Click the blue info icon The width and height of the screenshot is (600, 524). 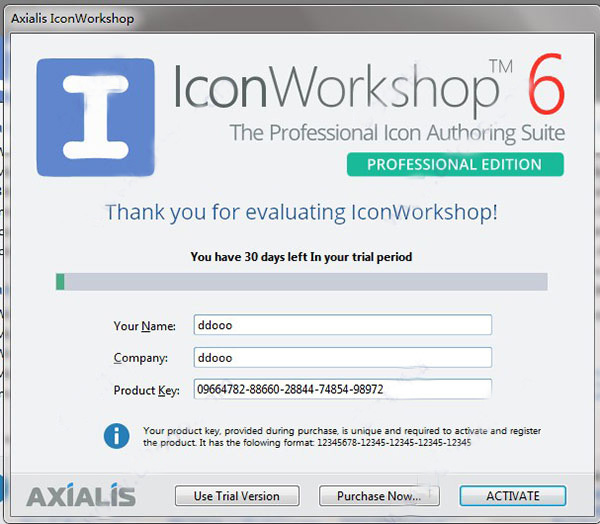pyautogui.click(x=117, y=436)
